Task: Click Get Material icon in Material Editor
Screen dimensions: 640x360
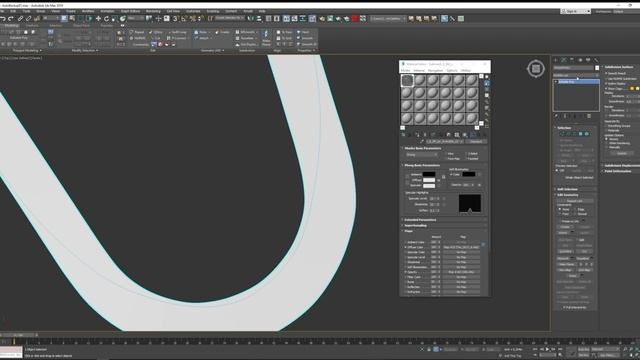Action: tap(404, 135)
